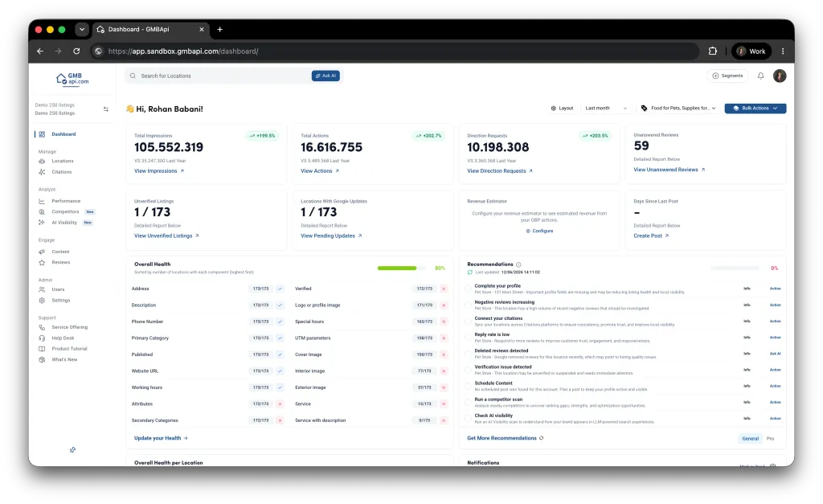Open AI Visibility sparkle icon
This screenshot has width=823, height=504.
[x=42, y=223]
